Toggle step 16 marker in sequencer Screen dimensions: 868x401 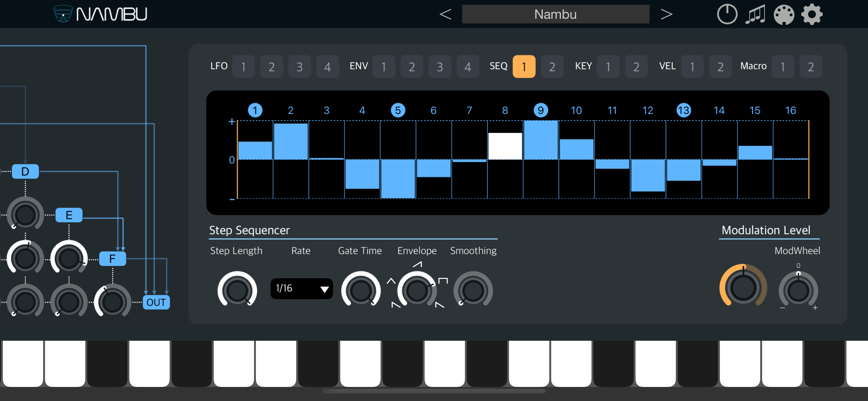[791, 111]
